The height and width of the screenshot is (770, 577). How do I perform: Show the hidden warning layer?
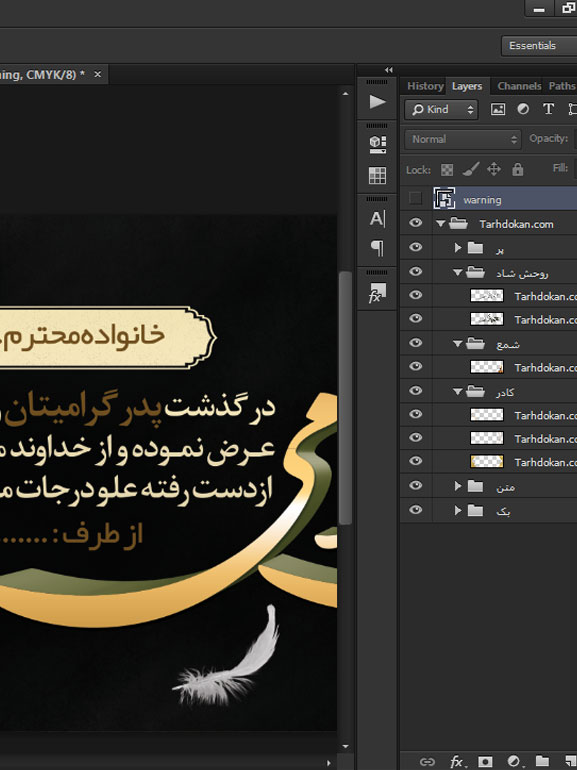(x=415, y=198)
